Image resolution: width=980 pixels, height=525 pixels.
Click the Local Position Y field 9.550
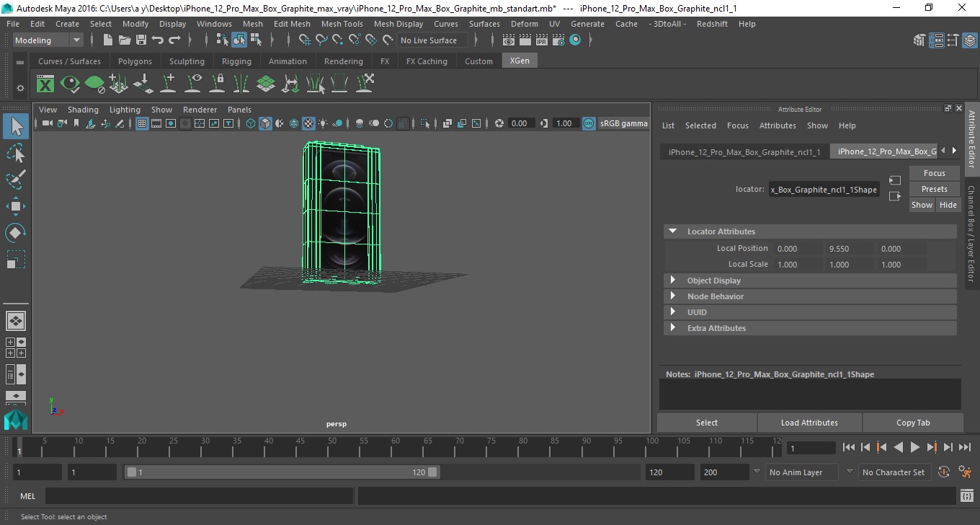[x=849, y=248]
